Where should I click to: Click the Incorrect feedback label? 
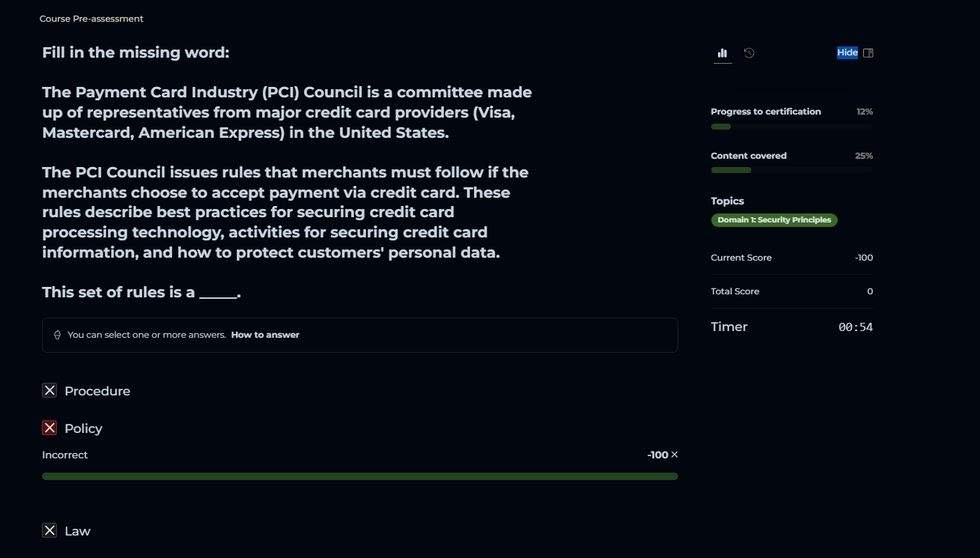[x=65, y=455]
